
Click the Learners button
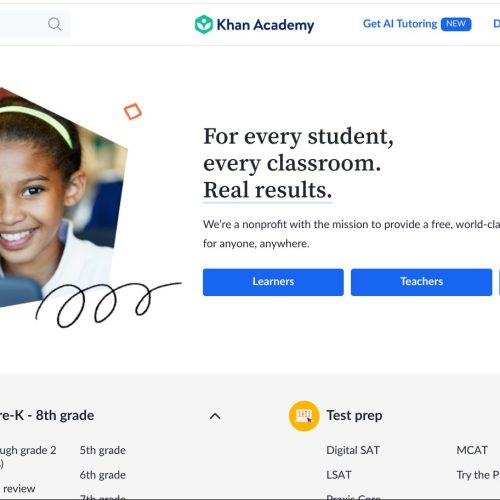coord(273,282)
